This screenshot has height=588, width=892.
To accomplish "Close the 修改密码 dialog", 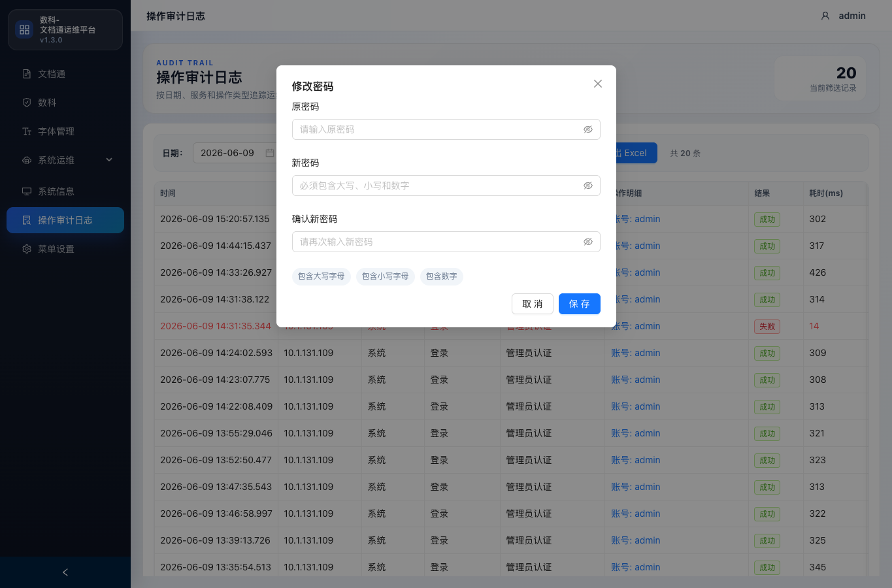I will click(x=598, y=84).
